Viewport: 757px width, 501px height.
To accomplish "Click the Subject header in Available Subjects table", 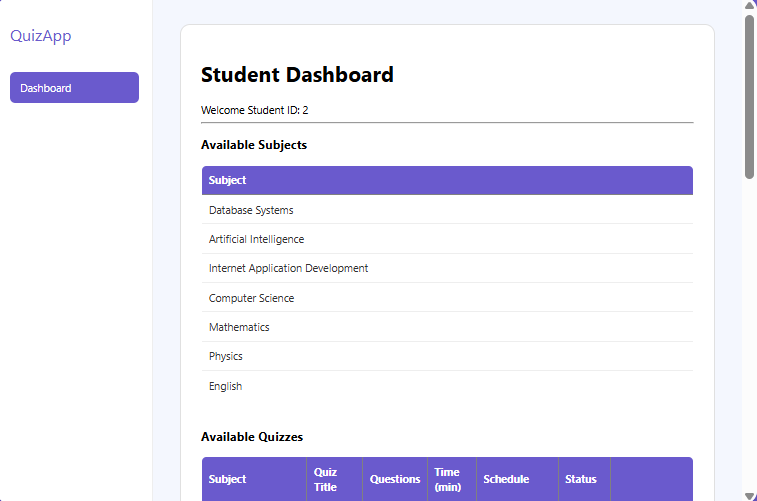I will (x=447, y=181).
